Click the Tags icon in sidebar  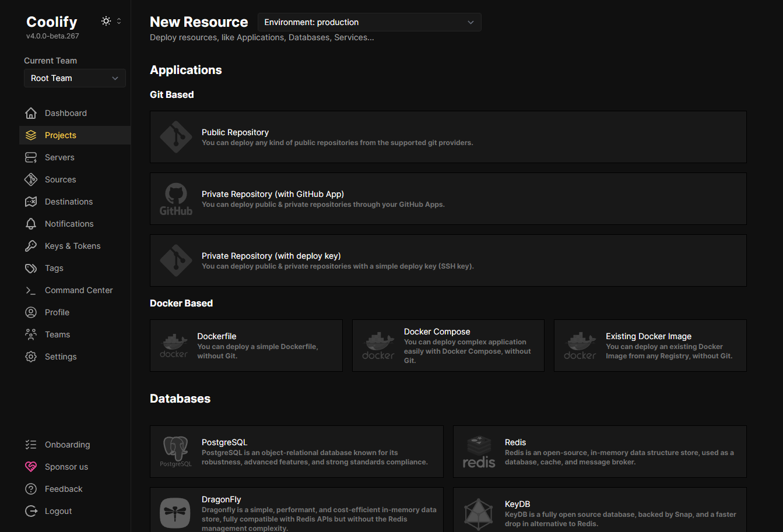[31, 268]
